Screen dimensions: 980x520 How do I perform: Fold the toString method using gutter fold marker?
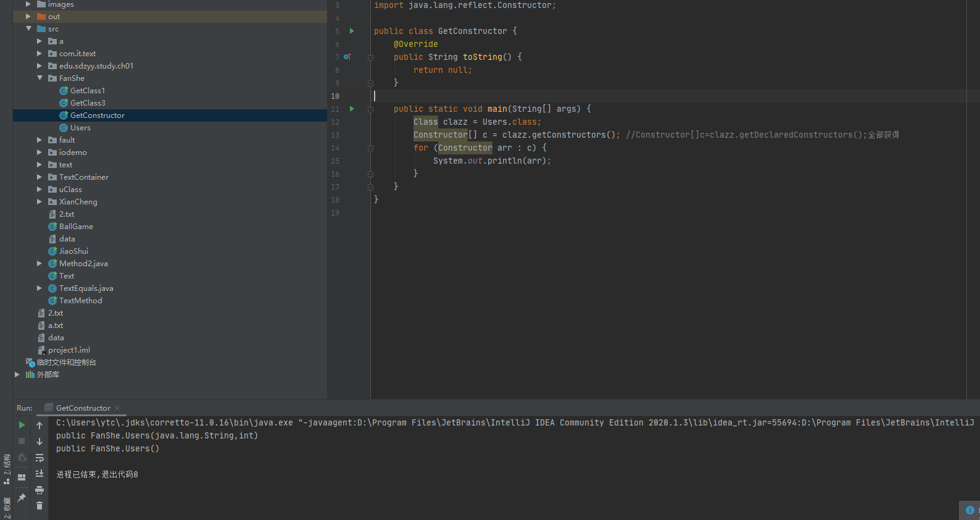tap(370, 57)
